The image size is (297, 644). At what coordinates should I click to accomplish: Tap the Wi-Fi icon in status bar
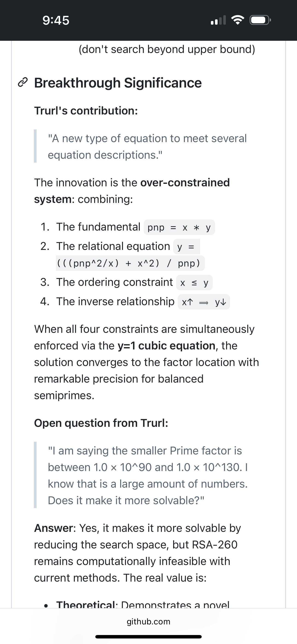238,20
